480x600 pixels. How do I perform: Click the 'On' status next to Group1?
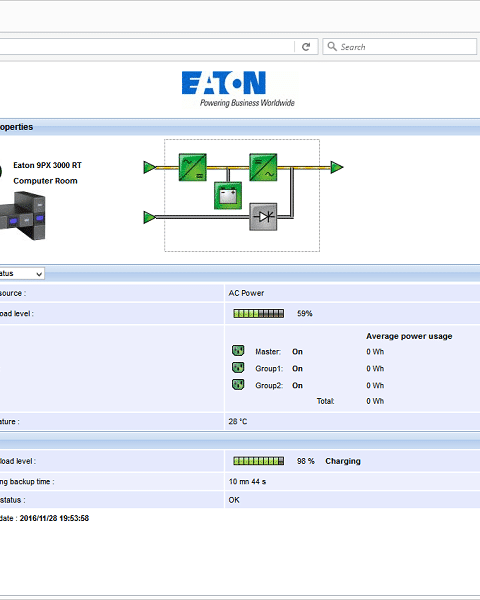297,368
